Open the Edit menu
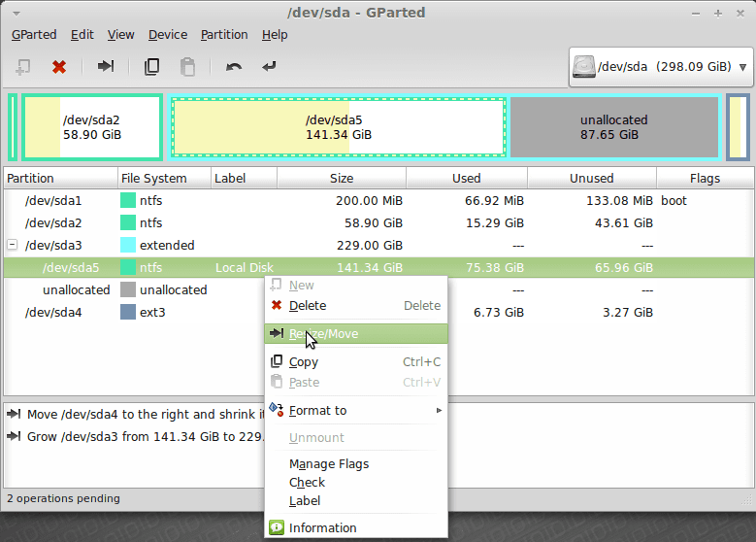Image resolution: width=756 pixels, height=542 pixels. pos(82,35)
